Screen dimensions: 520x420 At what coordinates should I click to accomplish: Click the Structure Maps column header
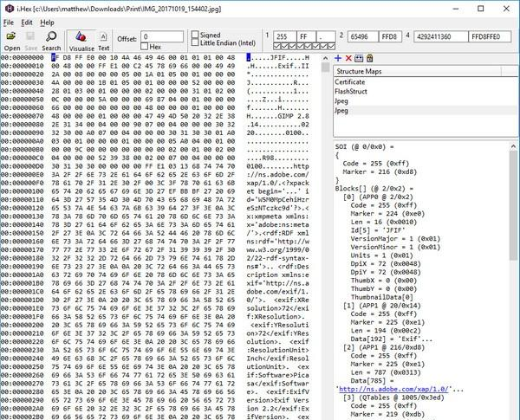coord(418,71)
